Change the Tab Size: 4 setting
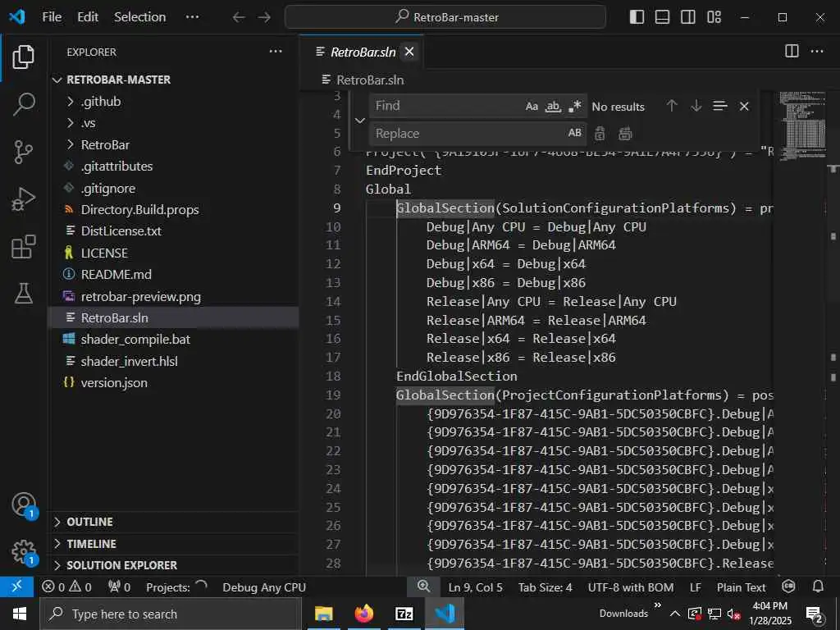Image resolution: width=840 pixels, height=630 pixels. (545, 587)
